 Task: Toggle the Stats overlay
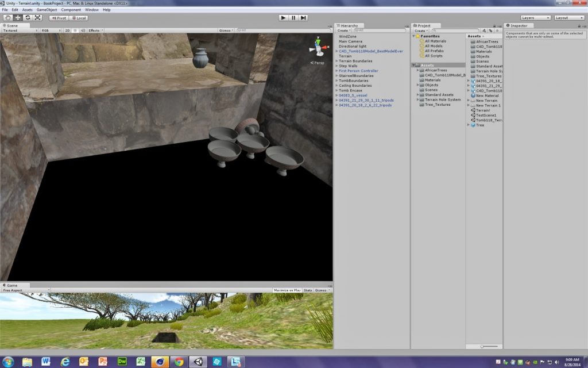coord(308,290)
